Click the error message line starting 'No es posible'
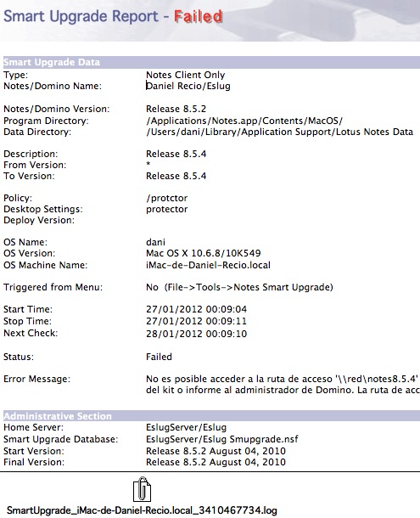This screenshot has width=420, height=518. [x=283, y=379]
